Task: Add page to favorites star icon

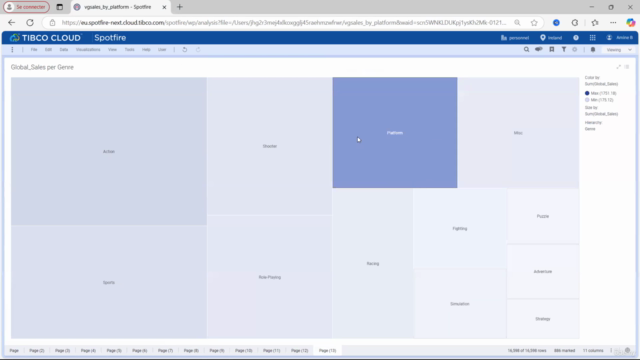Action: [534, 22]
